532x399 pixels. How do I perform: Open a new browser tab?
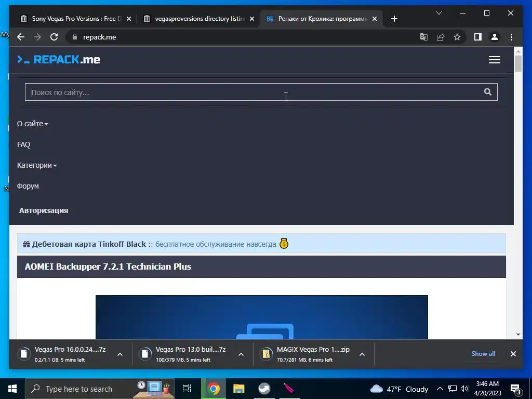pos(394,19)
